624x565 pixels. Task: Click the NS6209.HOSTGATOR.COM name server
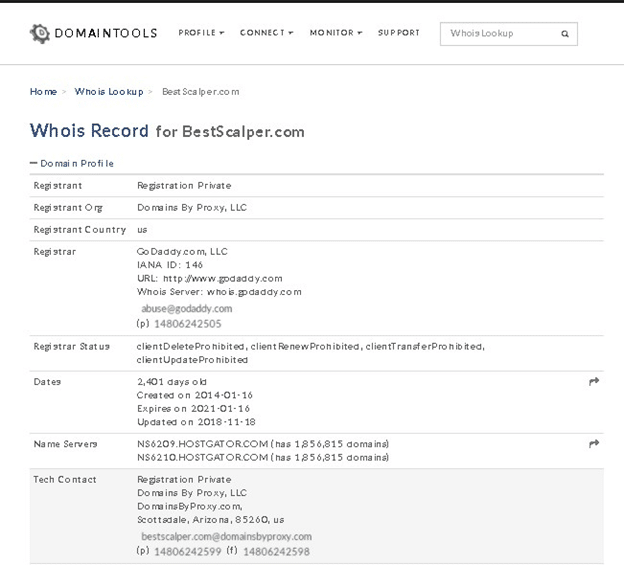click(203, 444)
